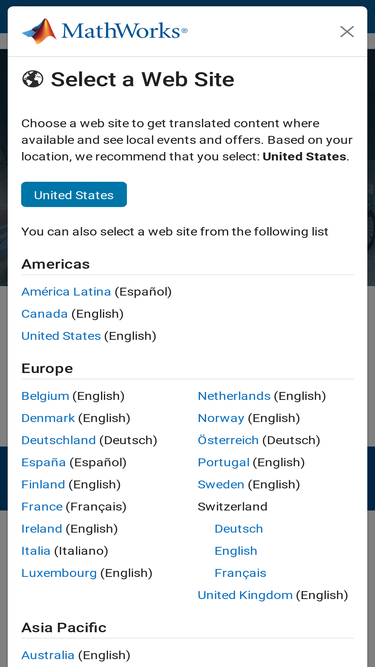375x667 pixels.
Task: Close the Select a Web Site dialog
Action: (347, 31)
